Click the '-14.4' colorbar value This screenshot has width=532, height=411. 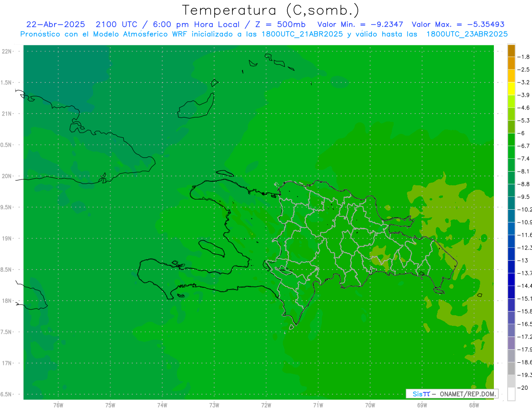pos(524,286)
